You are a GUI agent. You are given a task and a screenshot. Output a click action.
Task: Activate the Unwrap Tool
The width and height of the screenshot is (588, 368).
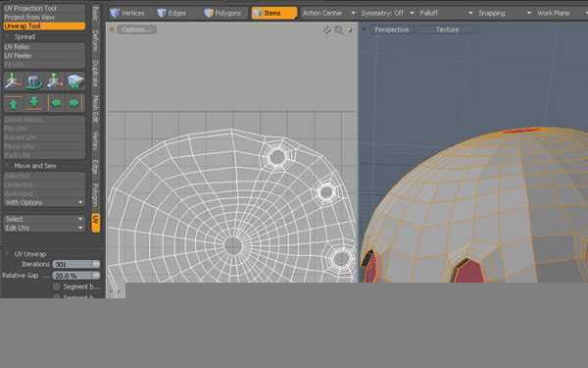click(44, 26)
